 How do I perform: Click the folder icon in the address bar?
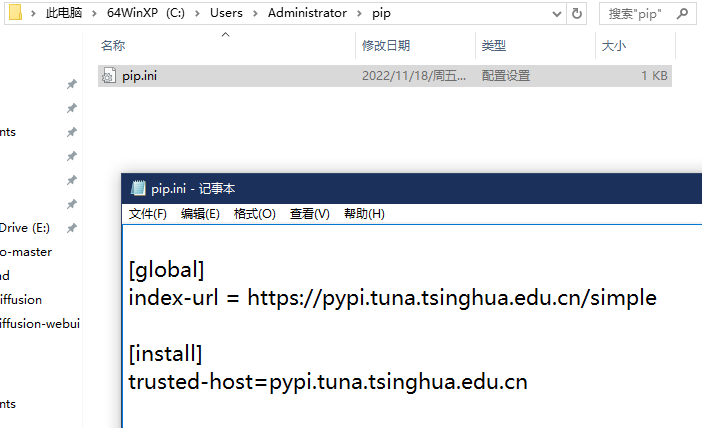[15, 13]
